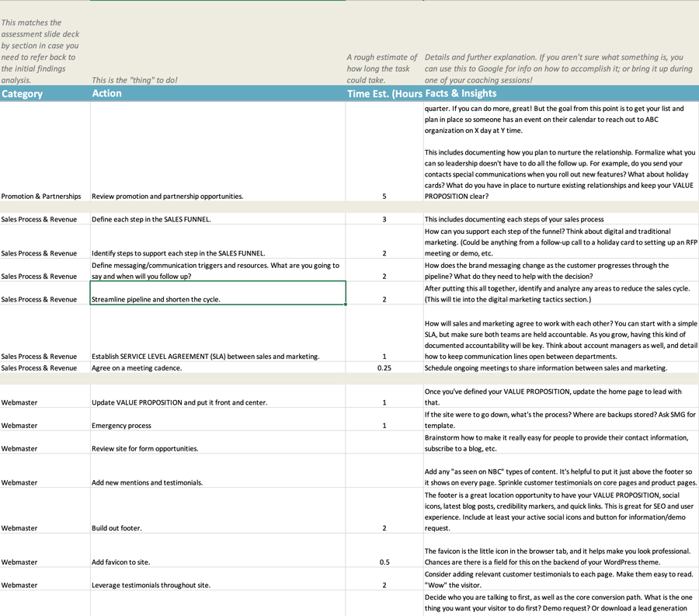
Task: Select 'Schedule ongoing meetings to share information' cell
Action: (x=561, y=367)
